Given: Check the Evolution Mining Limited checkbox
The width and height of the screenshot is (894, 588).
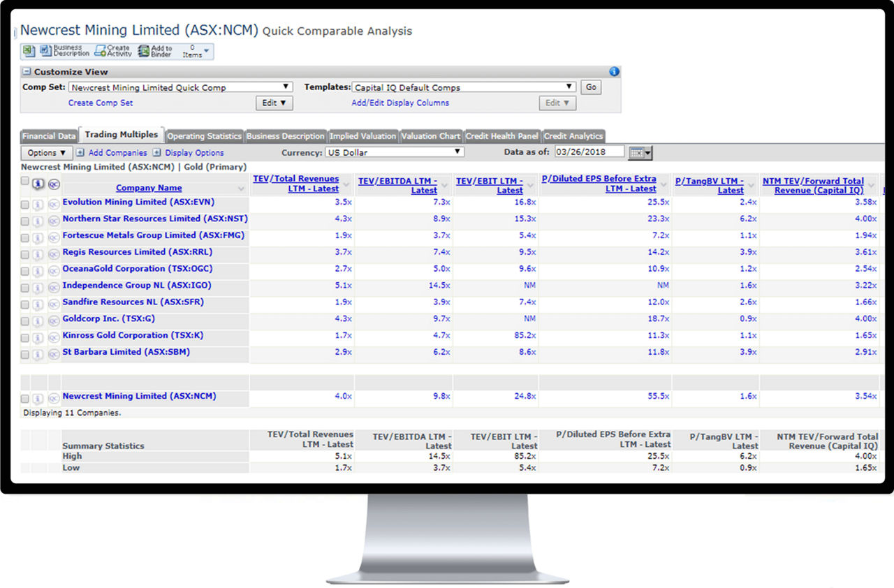Looking at the screenshot, I should click(x=25, y=205).
